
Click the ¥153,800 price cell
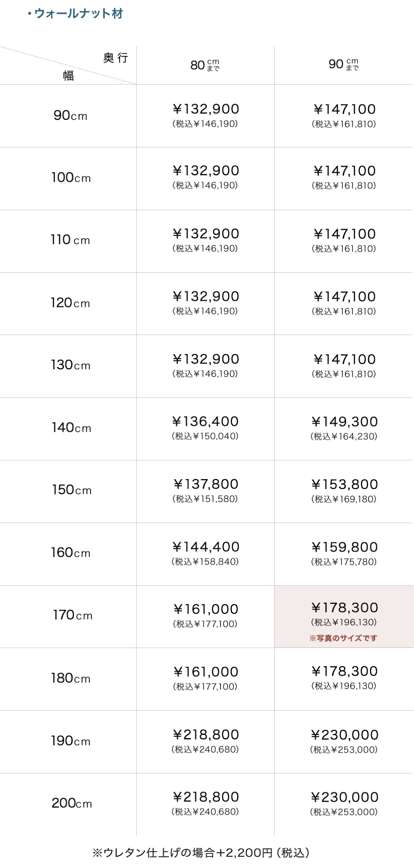point(344,485)
